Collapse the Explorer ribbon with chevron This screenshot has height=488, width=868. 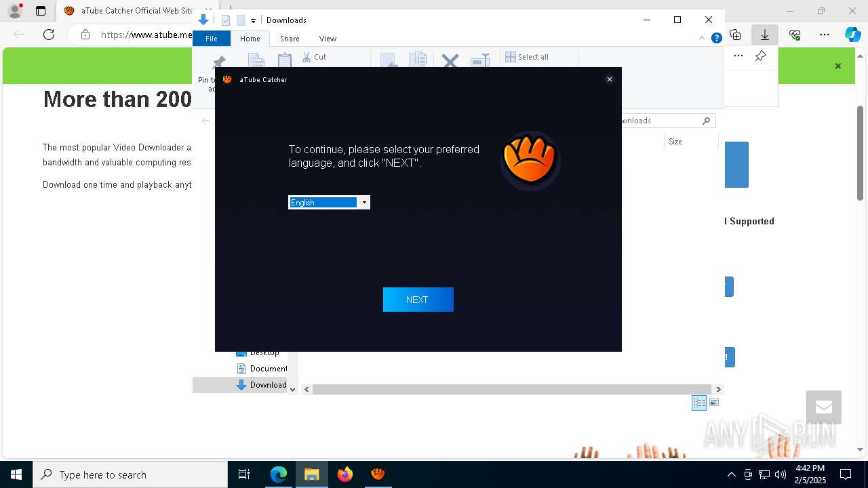tap(701, 39)
